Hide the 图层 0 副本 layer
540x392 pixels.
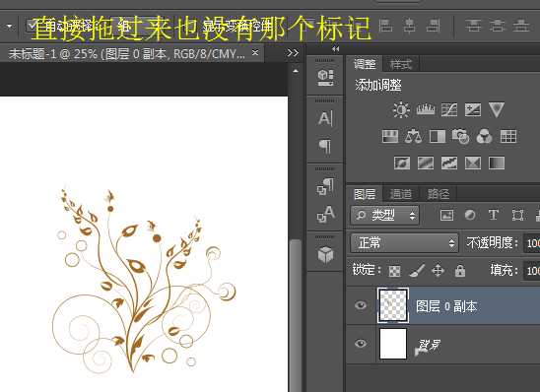tap(361, 305)
